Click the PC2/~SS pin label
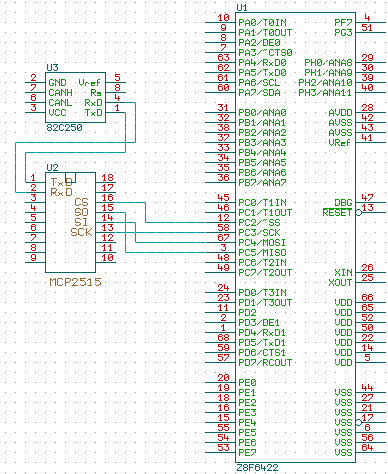The width and height of the screenshot is (388, 474). tap(259, 222)
